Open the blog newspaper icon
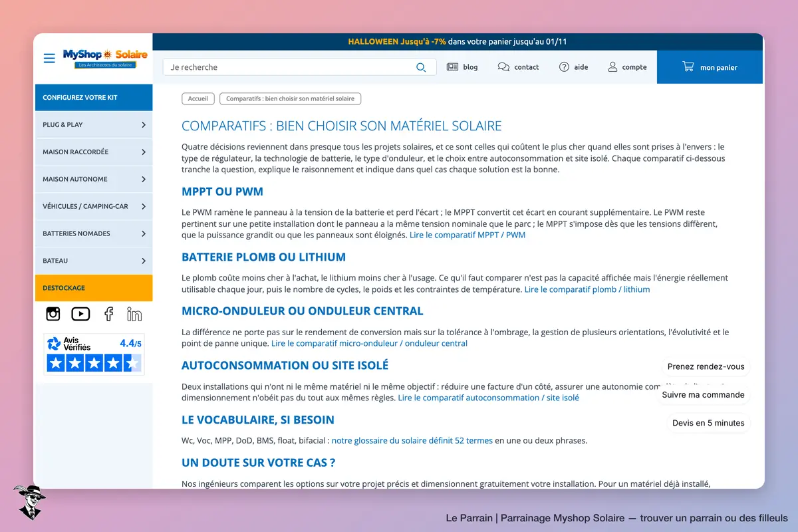 pos(452,67)
